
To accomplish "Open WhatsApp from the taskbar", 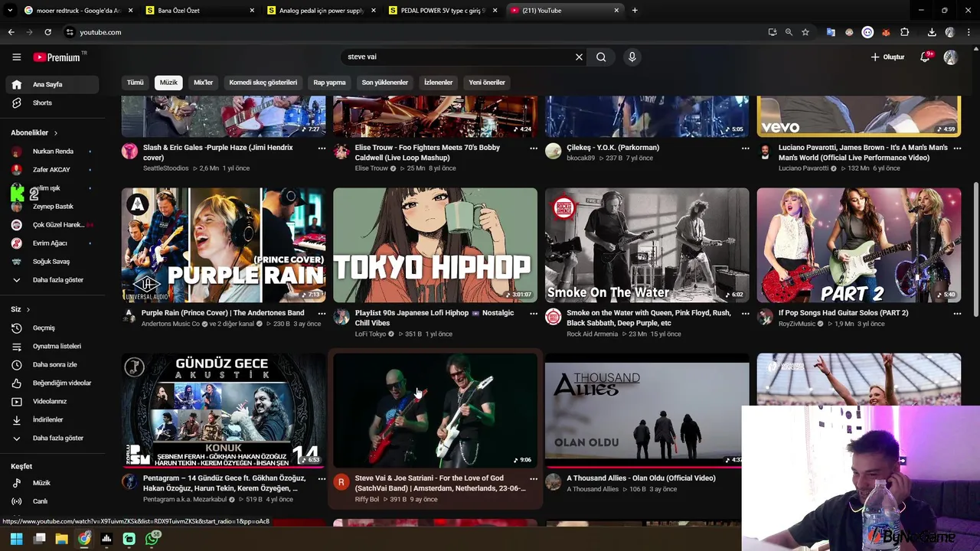I will 152,539.
